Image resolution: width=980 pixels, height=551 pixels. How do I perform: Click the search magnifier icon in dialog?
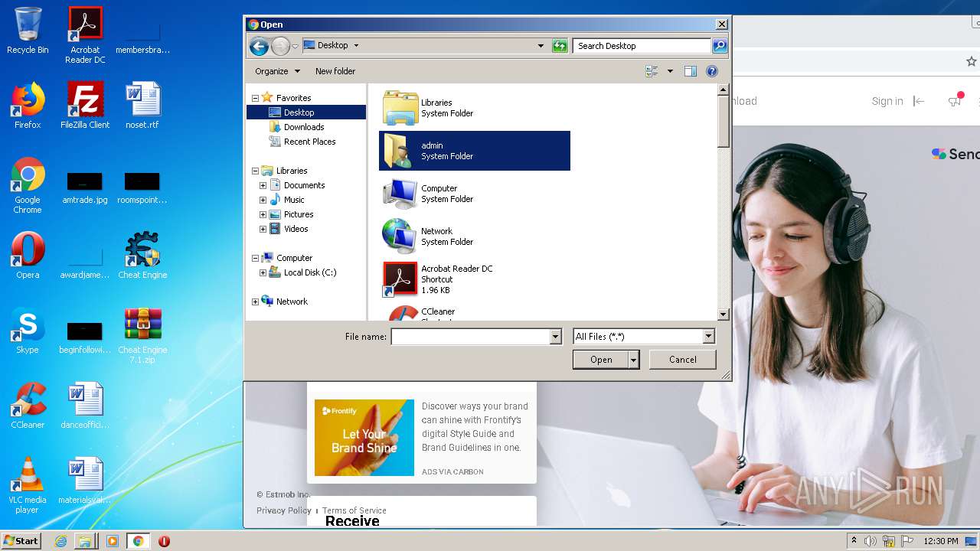[719, 46]
